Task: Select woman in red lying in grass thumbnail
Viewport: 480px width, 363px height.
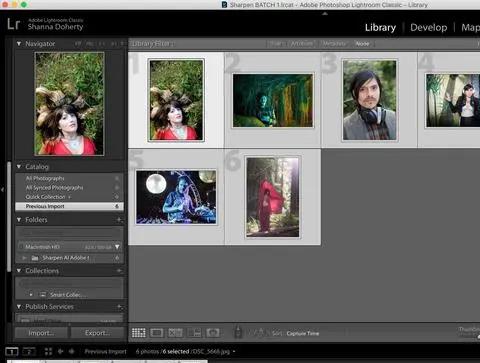Action: (x=176, y=100)
